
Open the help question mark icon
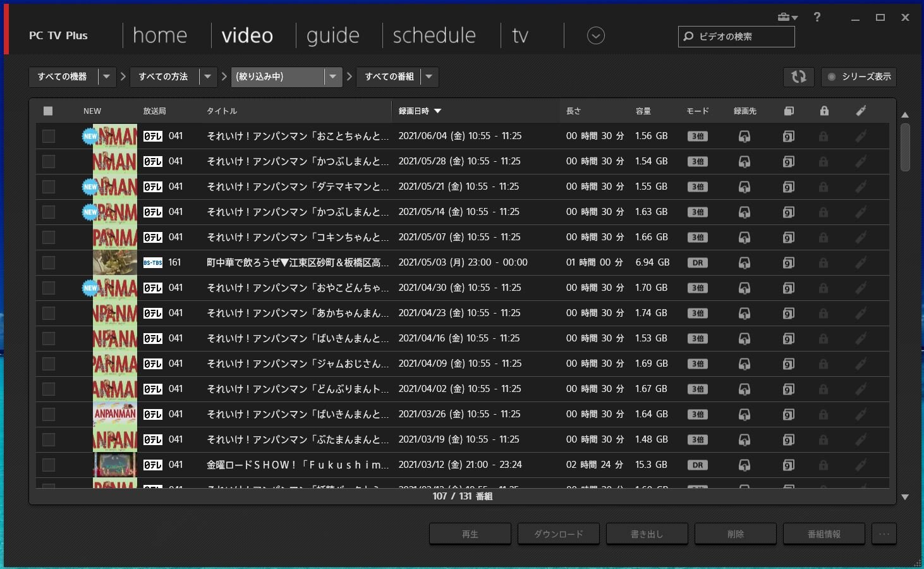[x=817, y=17]
